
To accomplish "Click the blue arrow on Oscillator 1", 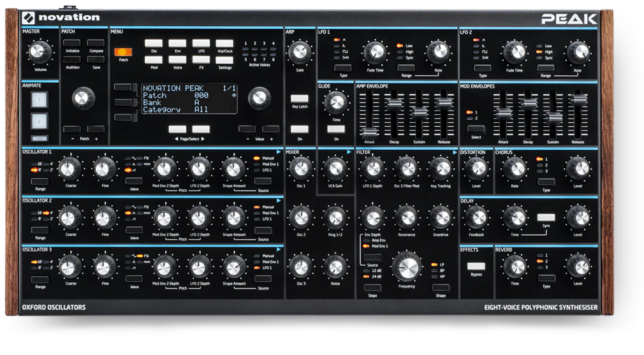I will [279, 152].
